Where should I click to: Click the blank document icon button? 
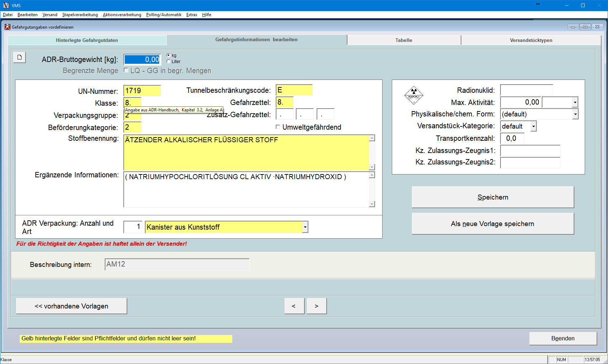click(x=20, y=57)
